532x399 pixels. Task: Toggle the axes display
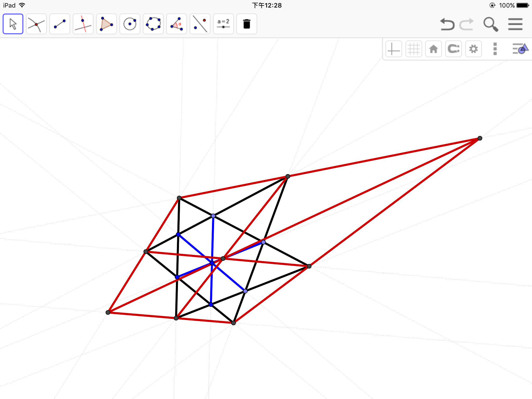click(x=394, y=49)
